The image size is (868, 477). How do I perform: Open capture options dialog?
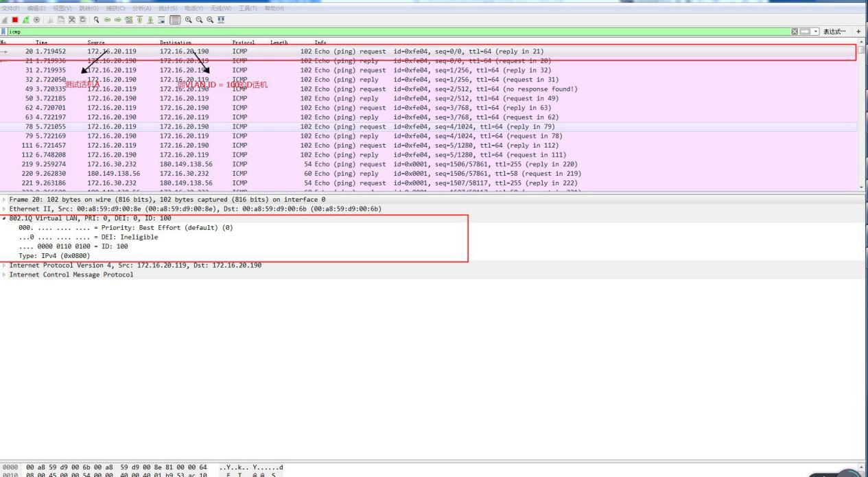(36, 20)
